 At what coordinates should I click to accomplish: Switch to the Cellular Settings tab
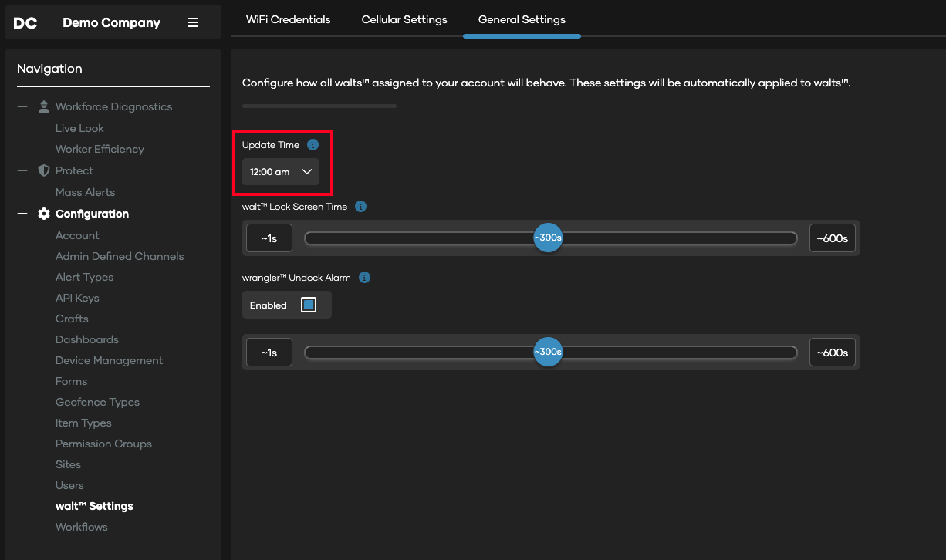404,19
